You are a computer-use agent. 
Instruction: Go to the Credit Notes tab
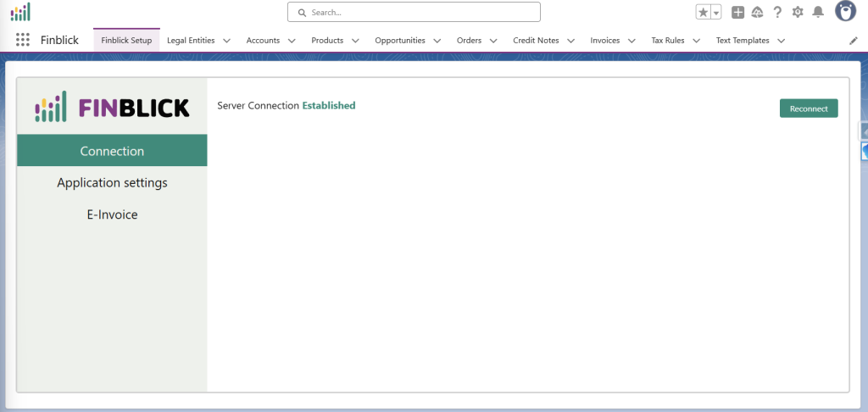(536, 41)
